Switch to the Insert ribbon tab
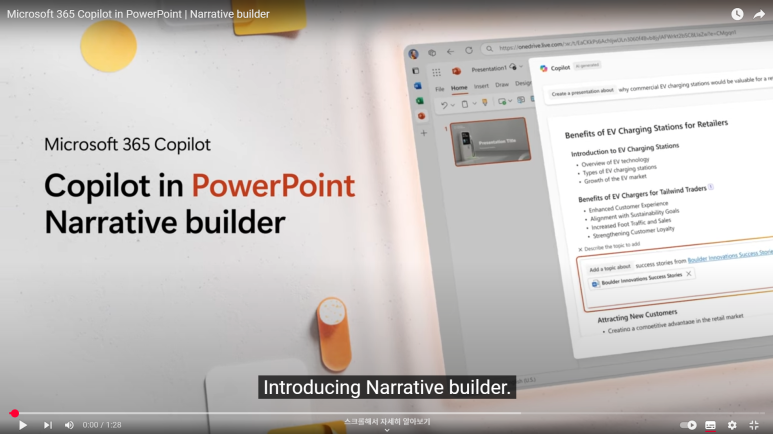773x434 pixels. click(481, 86)
